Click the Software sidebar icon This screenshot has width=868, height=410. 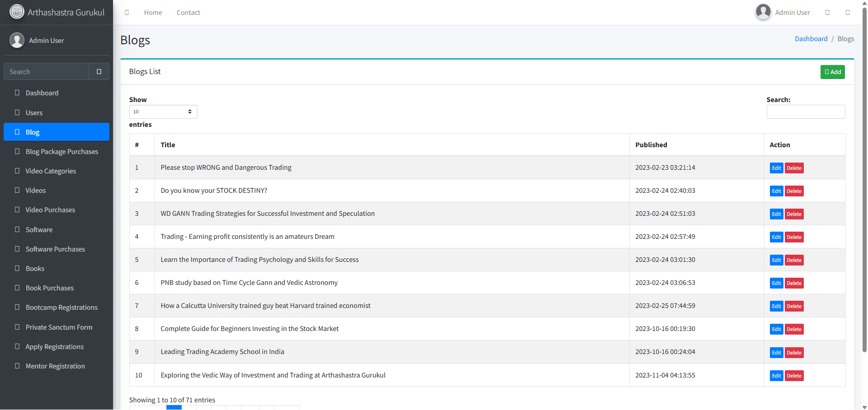[17, 229]
